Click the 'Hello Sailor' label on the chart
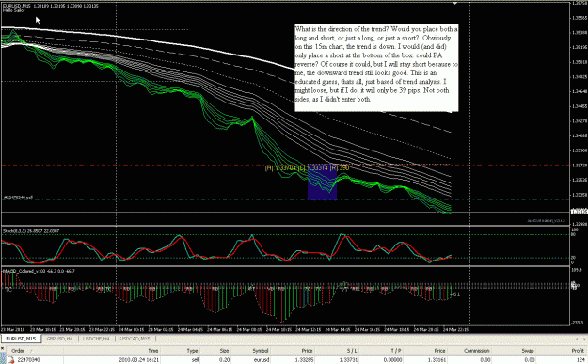This screenshot has width=588, height=364. 14,10
